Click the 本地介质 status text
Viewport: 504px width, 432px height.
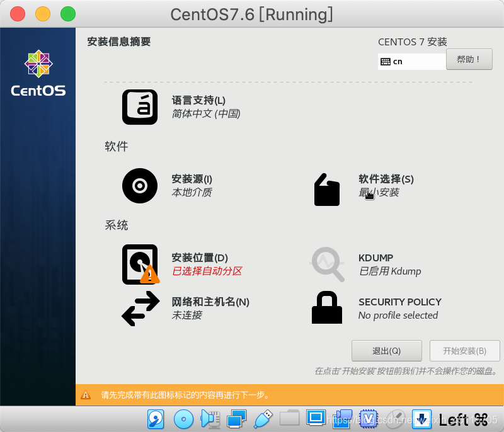click(x=192, y=193)
